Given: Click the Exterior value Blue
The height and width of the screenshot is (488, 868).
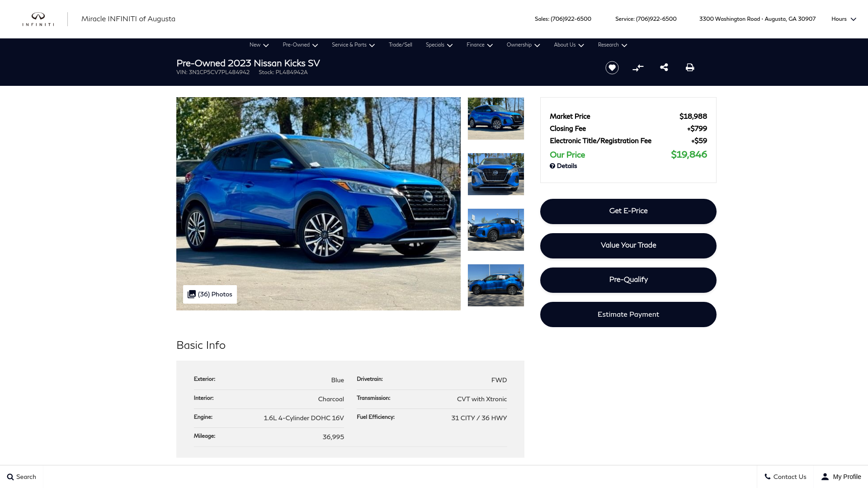Looking at the screenshot, I should 337,380.
